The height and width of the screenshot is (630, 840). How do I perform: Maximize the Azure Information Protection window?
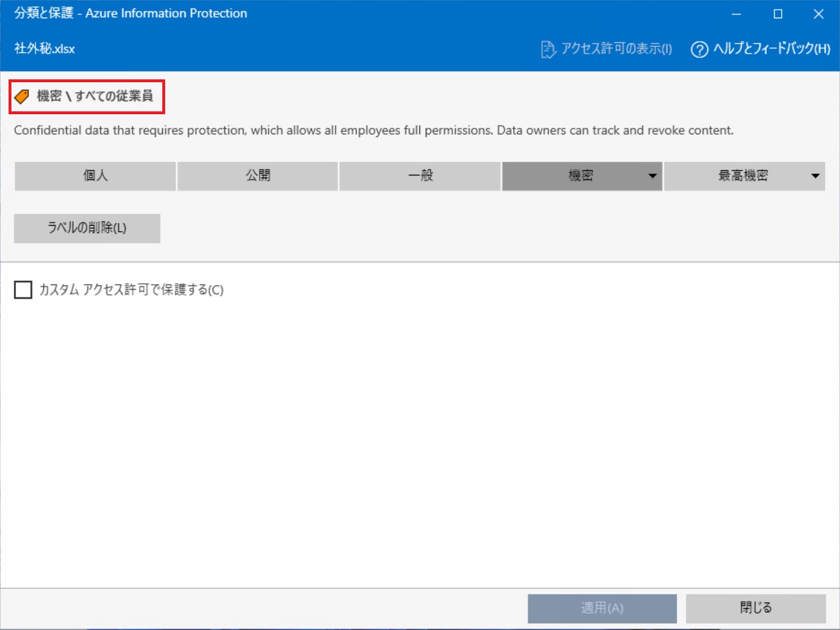tap(778, 14)
